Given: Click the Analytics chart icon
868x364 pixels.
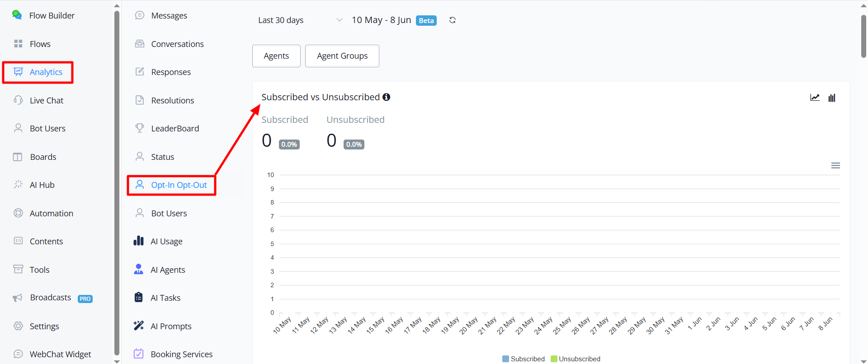Looking at the screenshot, I should pyautogui.click(x=18, y=72).
